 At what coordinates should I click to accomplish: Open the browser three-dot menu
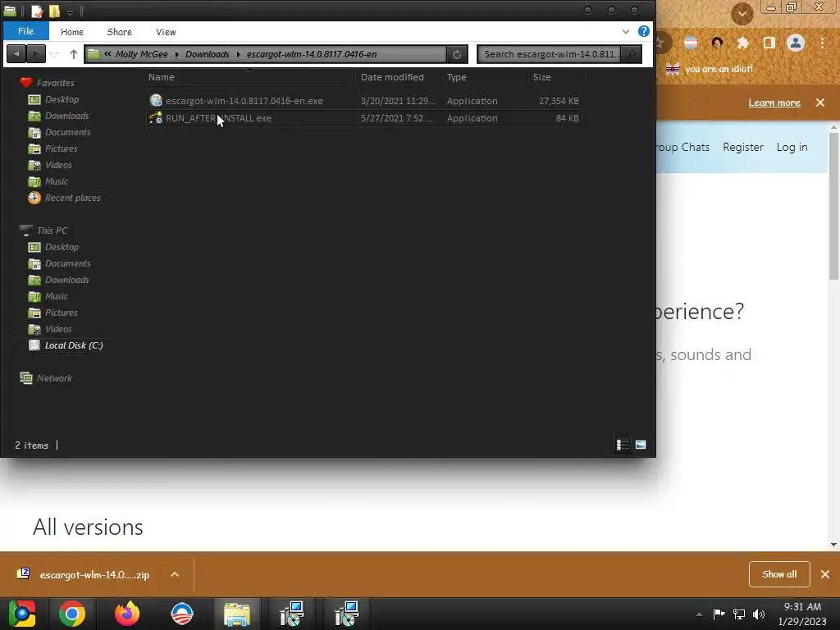tap(822, 43)
